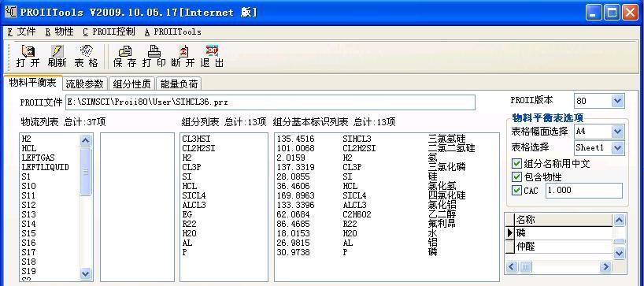
Task: Click the stream list scrollbar thumb
Action: tap(86, 172)
